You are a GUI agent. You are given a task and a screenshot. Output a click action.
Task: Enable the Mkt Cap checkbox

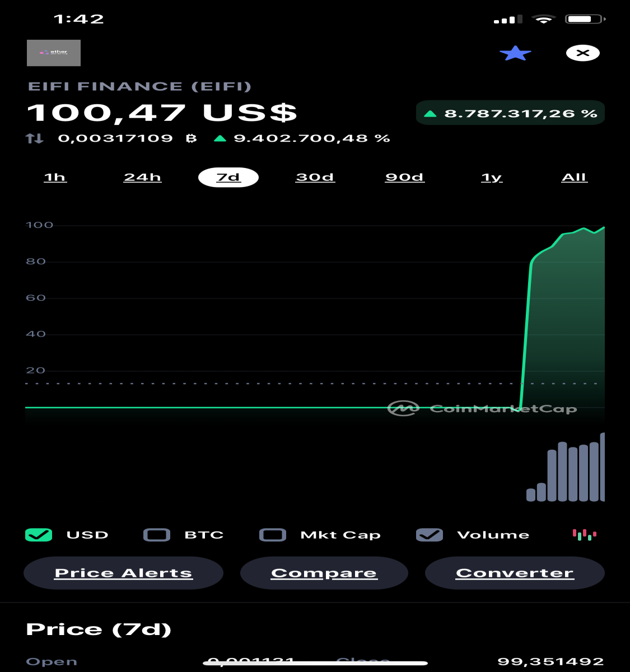click(273, 535)
